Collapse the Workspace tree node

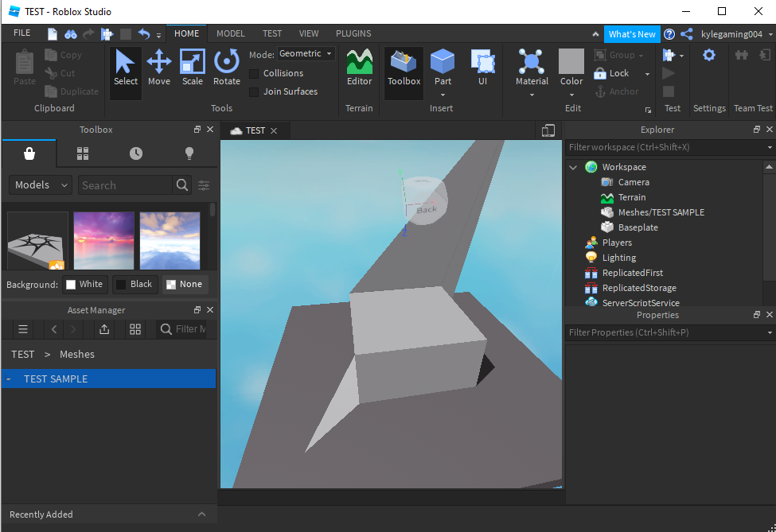[x=573, y=167]
